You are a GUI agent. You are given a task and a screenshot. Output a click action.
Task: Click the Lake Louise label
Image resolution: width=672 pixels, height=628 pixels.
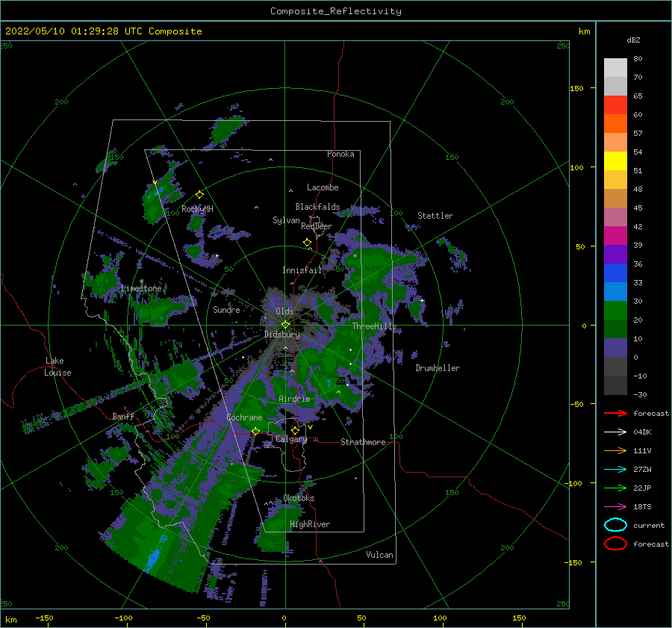57,367
